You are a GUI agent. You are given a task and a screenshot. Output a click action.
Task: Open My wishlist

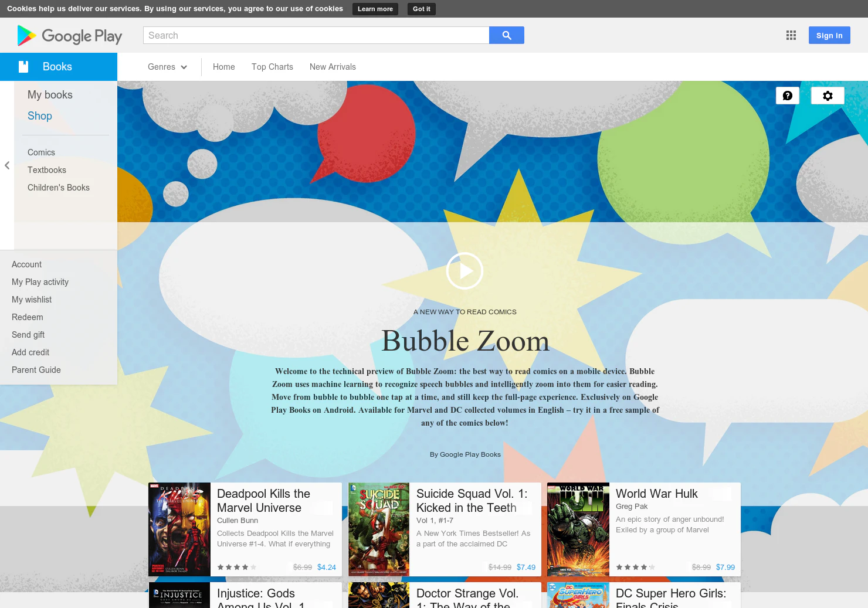pyautogui.click(x=32, y=300)
